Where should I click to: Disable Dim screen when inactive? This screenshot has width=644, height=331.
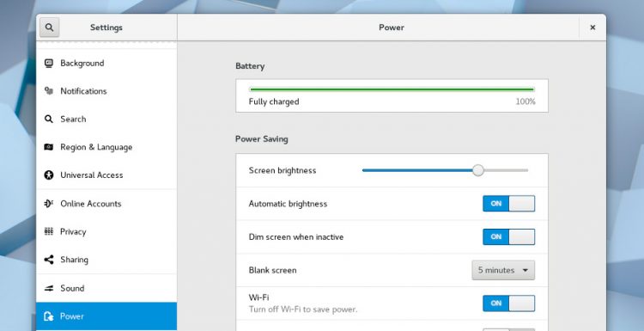pyautogui.click(x=509, y=236)
